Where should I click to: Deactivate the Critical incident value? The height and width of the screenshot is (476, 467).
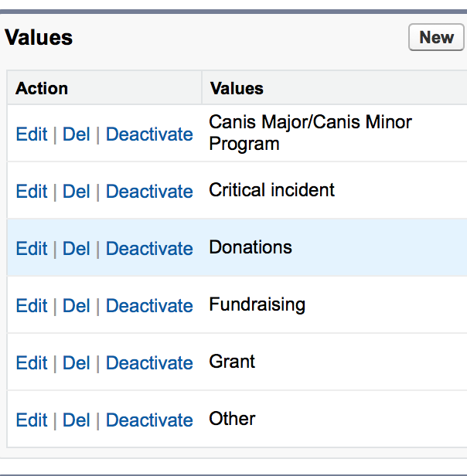tap(149, 192)
